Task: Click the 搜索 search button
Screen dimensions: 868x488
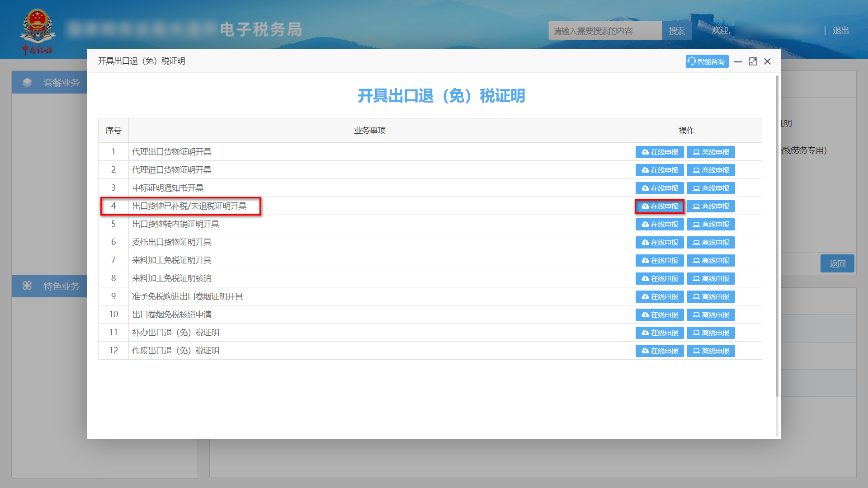Action: (x=677, y=30)
